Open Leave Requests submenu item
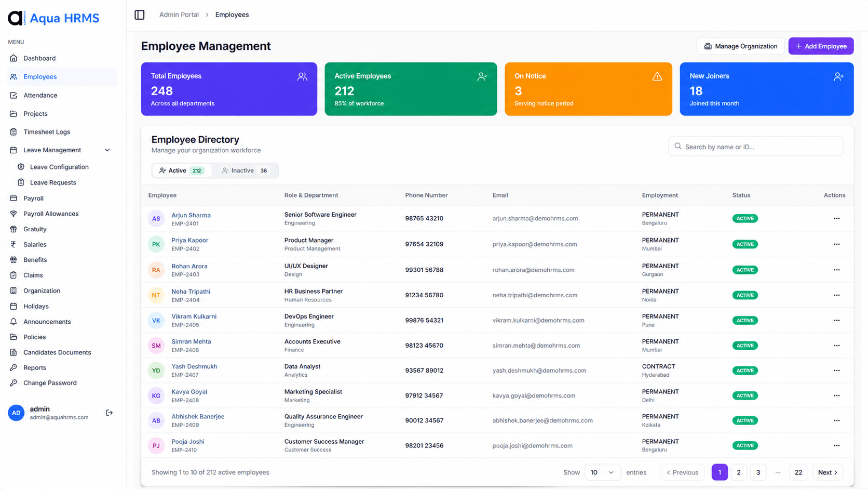 click(53, 182)
